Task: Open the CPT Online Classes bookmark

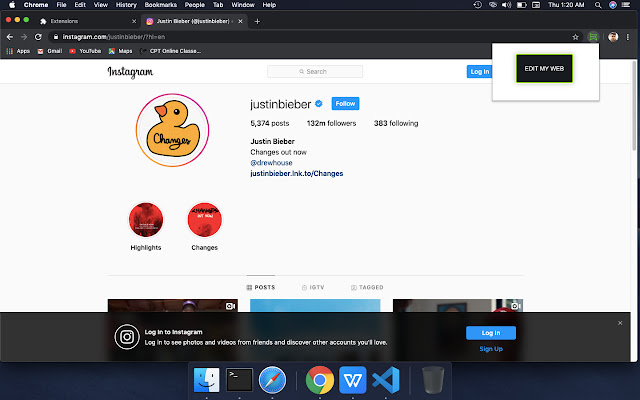Action: (x=171, y=51)
